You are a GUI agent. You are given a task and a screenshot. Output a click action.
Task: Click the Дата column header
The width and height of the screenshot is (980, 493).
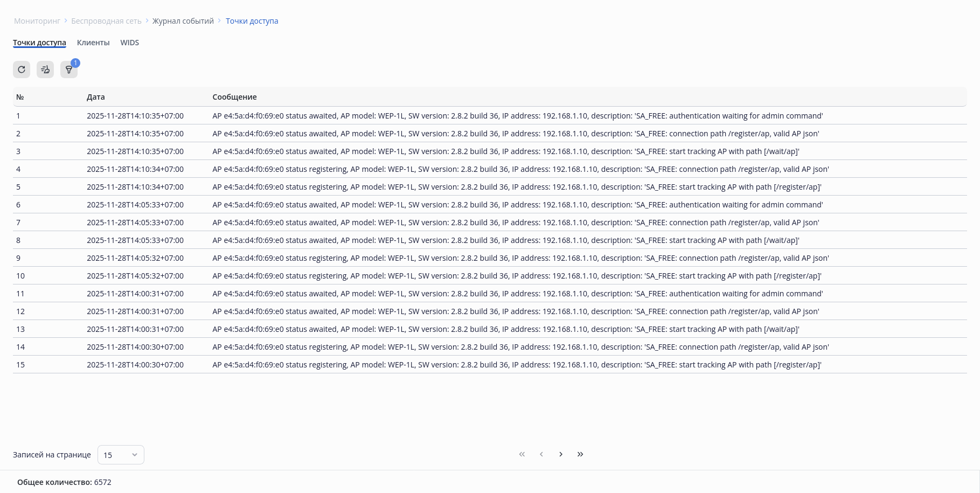tap(96, 97)
